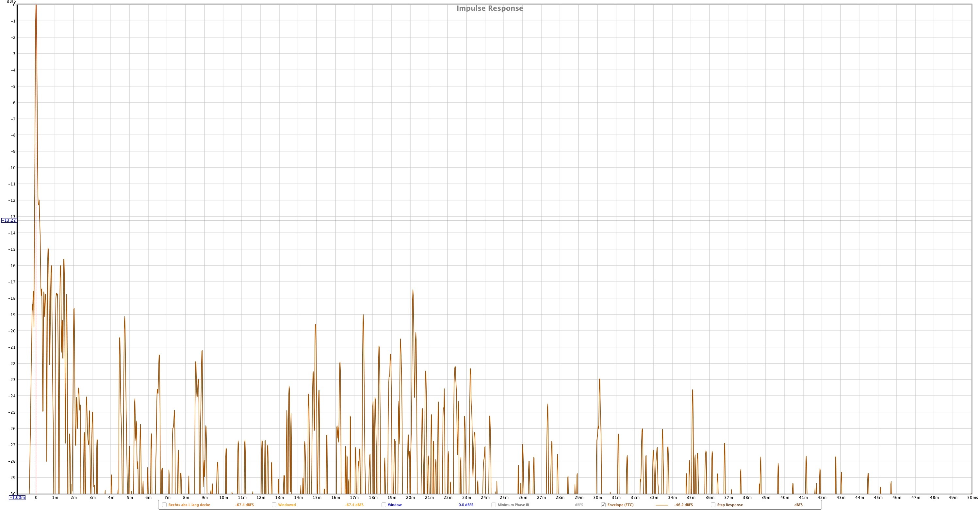Click the horizontal cursor line at -13.22

pyautogui.click(x=495, y=221)
